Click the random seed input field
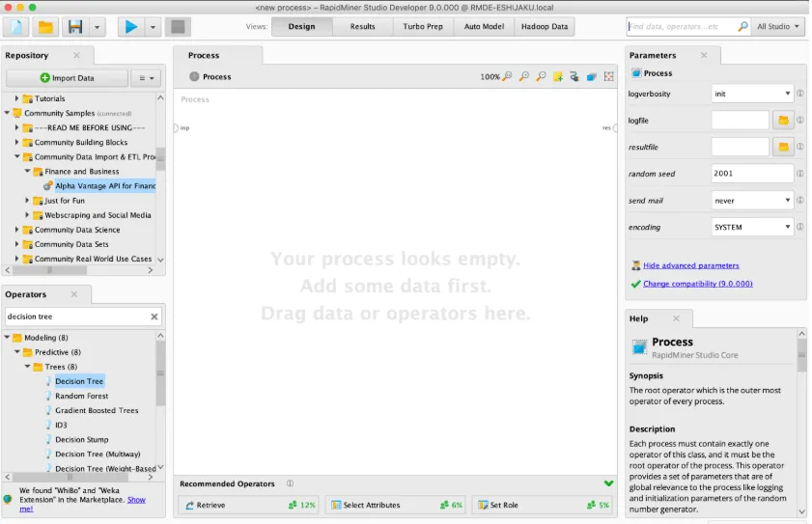Image resolution: width=812 pixels, height=524 pixels. 752,174
